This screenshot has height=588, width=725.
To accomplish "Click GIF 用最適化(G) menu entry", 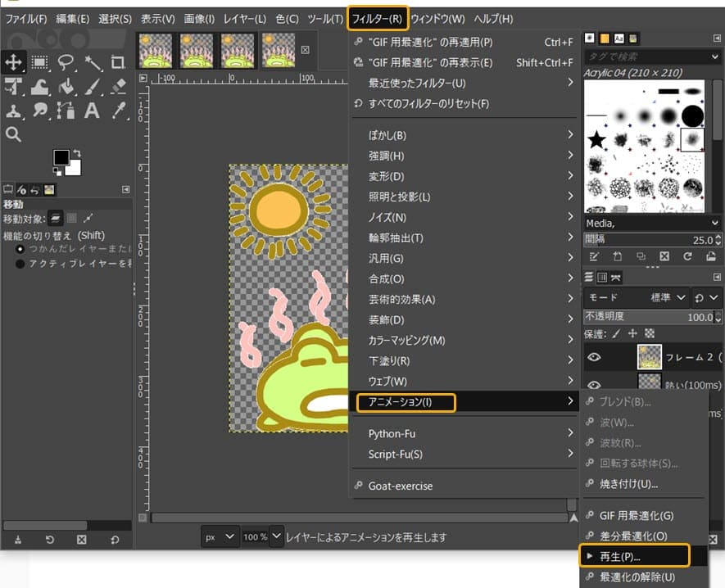I will point(637,515).
